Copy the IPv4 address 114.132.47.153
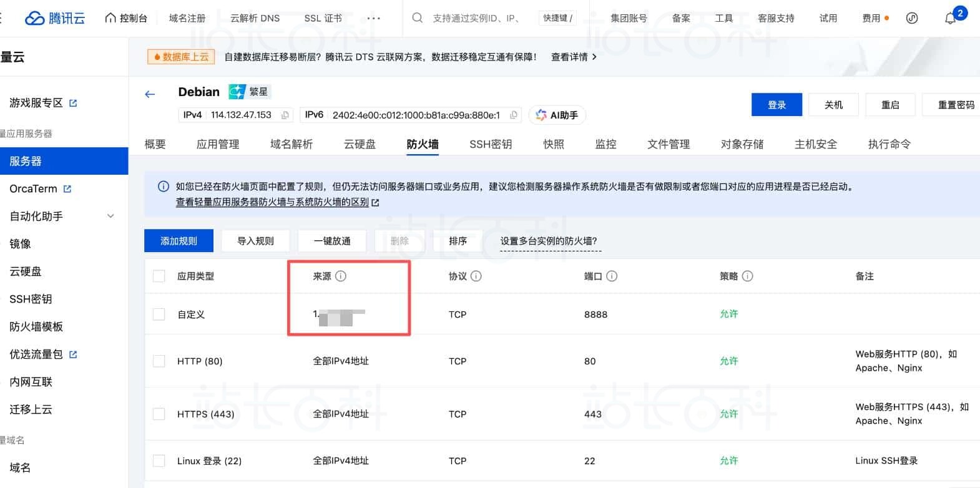This screenshot has height=488, width=980. [285, 115]
